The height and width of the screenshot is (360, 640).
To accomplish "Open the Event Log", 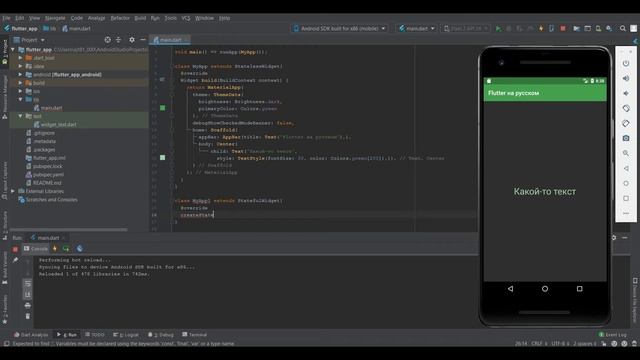I will pyautogui.click(x=612, y=335).
